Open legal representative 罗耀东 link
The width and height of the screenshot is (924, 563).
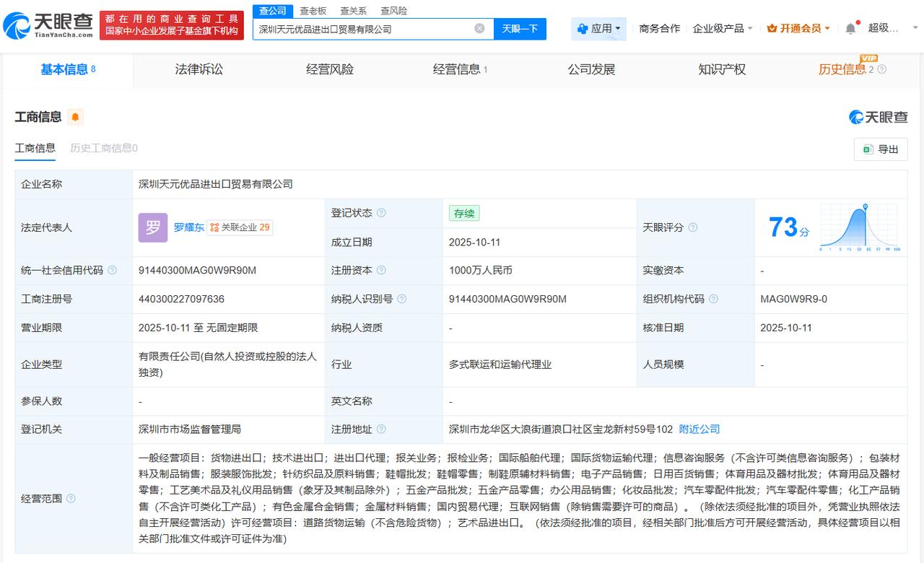pos(189,227)
